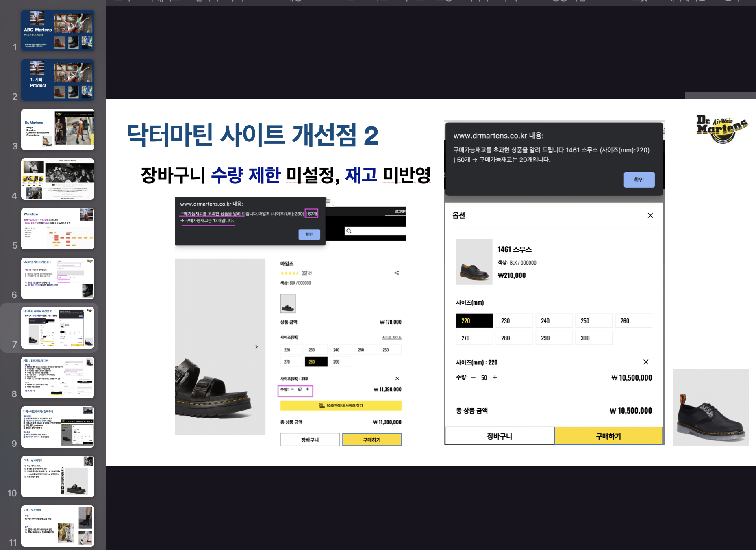The image size is (756, 550).
Task: Select slide 3 thumbnail with Dr. Martens text
Action: [x=58, y=130]
